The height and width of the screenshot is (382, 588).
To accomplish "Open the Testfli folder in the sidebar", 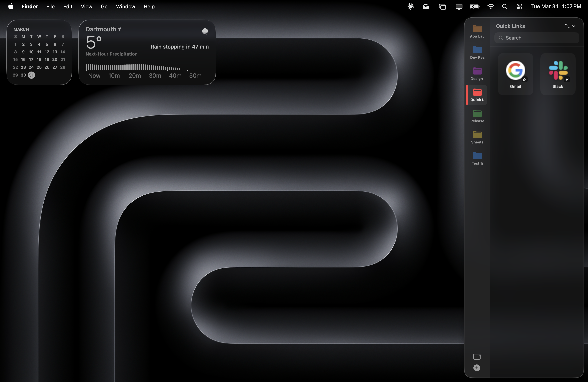I will [x=477, y=158].
